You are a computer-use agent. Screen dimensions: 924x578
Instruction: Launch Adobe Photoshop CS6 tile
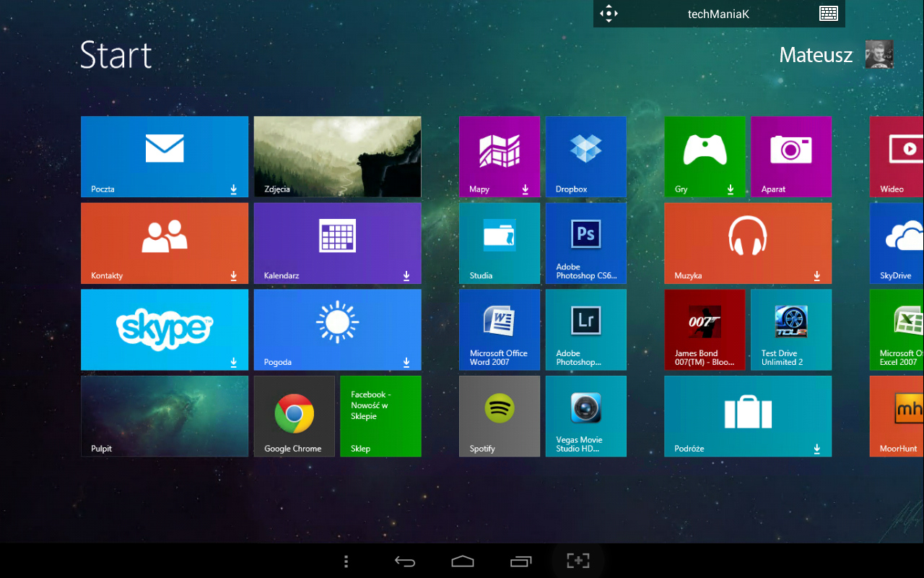[585, 243]
